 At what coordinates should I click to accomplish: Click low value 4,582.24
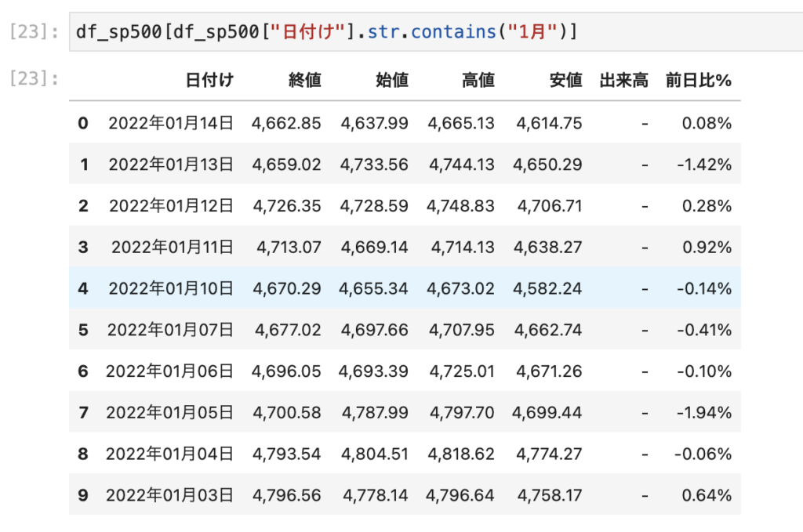click(x=547, y=289)
